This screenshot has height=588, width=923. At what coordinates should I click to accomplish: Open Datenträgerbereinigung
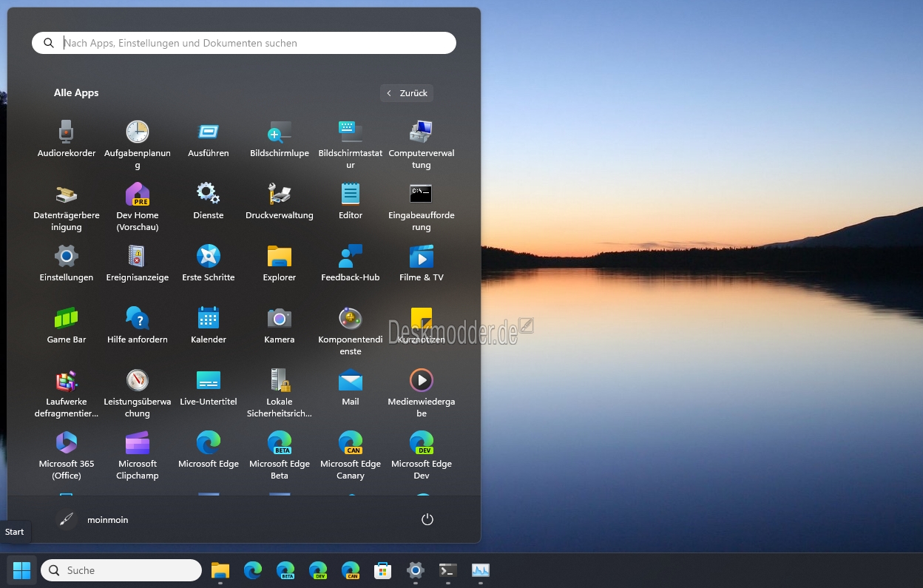click(67, 206)
